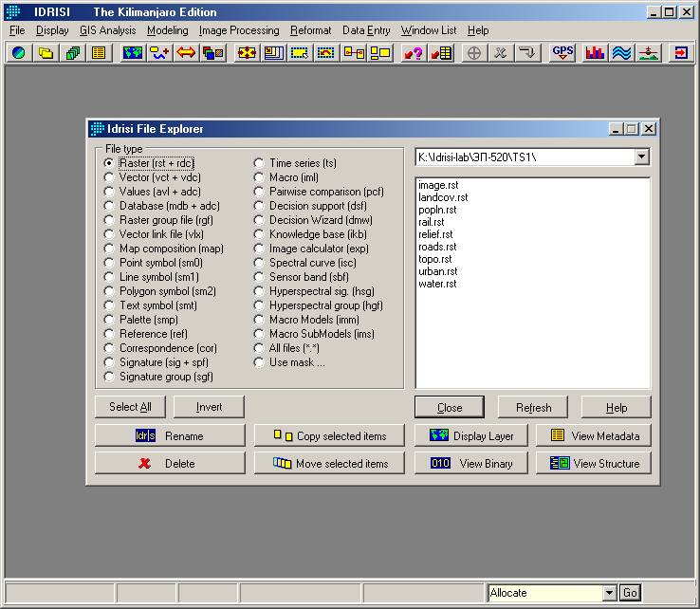Choose the Palette (smp) radio option
The image size is (700, 609).
coord(110,320)
